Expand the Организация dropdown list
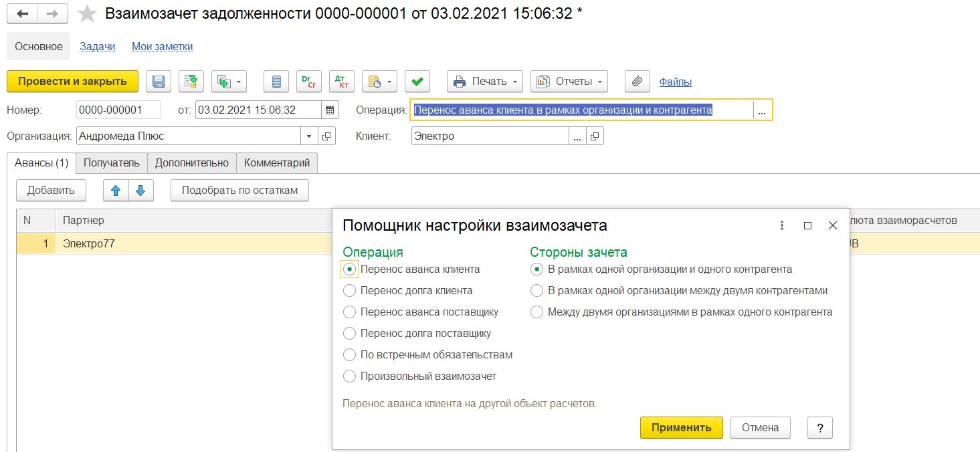The height and width of the screenshot is (452, 980). point(309,136)
